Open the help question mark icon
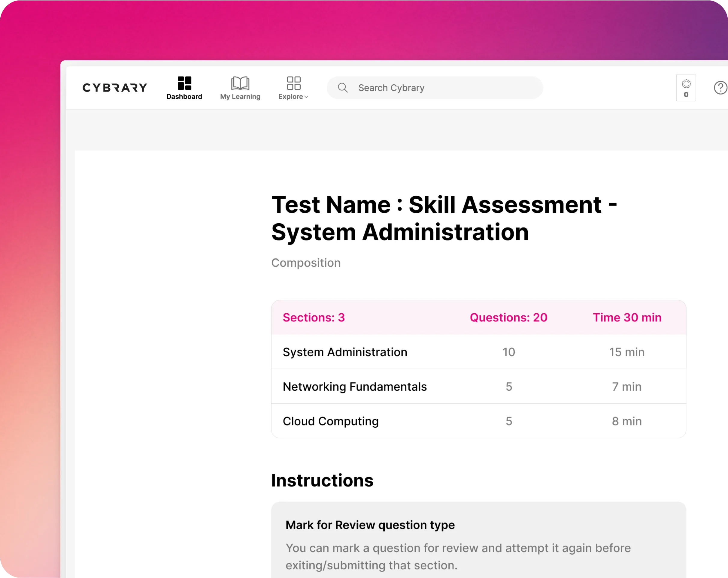728x578 pixels. (720, 88)
